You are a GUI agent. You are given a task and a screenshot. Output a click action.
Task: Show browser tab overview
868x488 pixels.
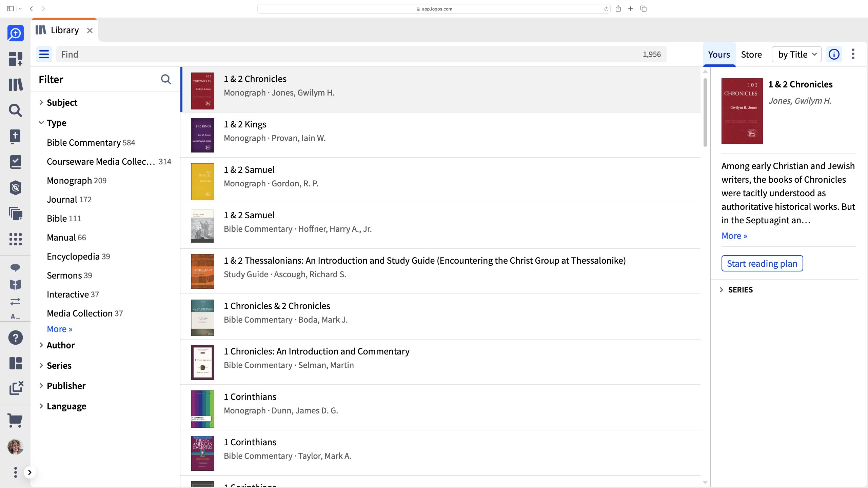(644, 9)
